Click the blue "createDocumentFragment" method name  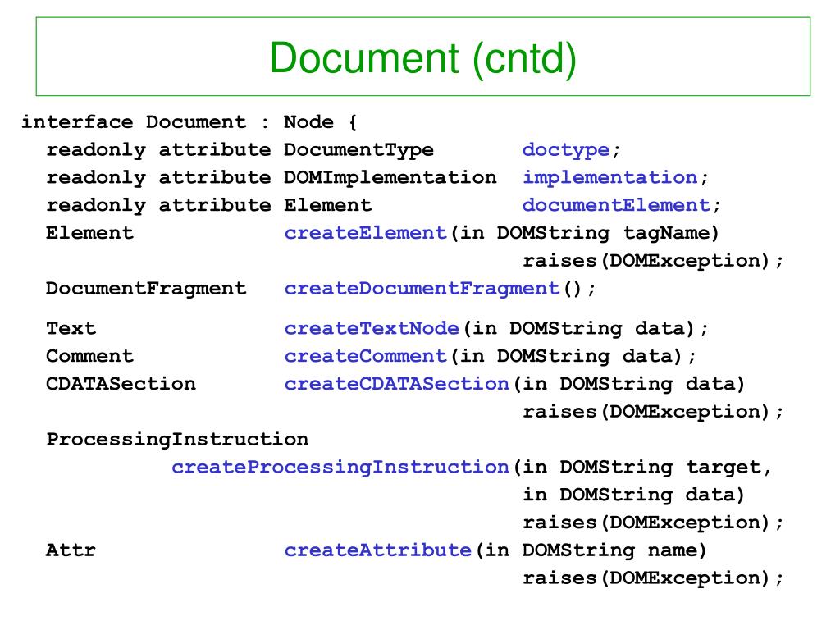(422, 289)
